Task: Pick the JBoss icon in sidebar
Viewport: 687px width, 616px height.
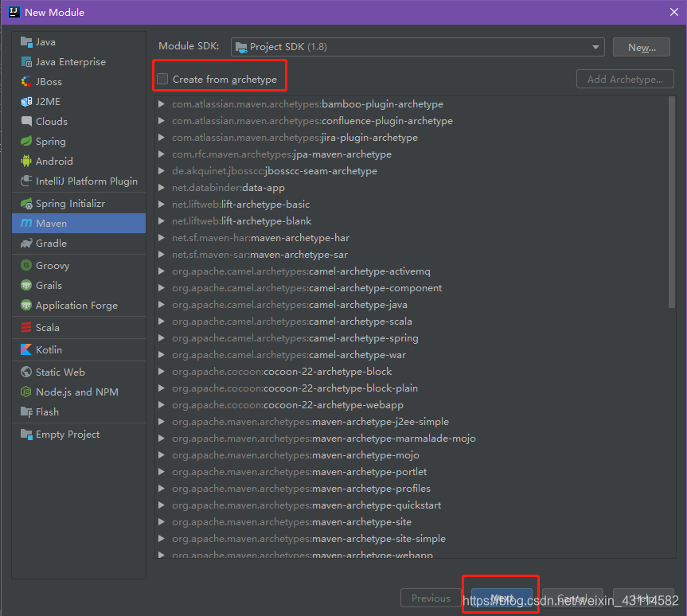Action: [x=26, y=81]
